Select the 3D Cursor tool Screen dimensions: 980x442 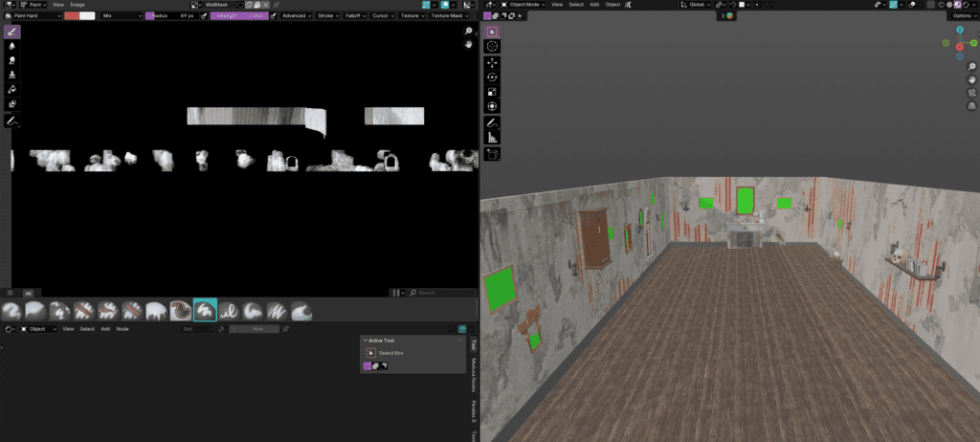click(493, 46)
